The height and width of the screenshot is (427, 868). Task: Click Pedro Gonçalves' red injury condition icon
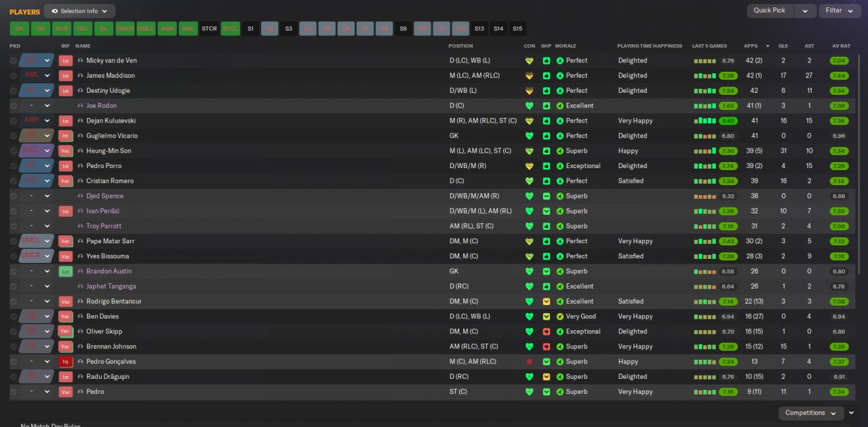tap(530, 362)
